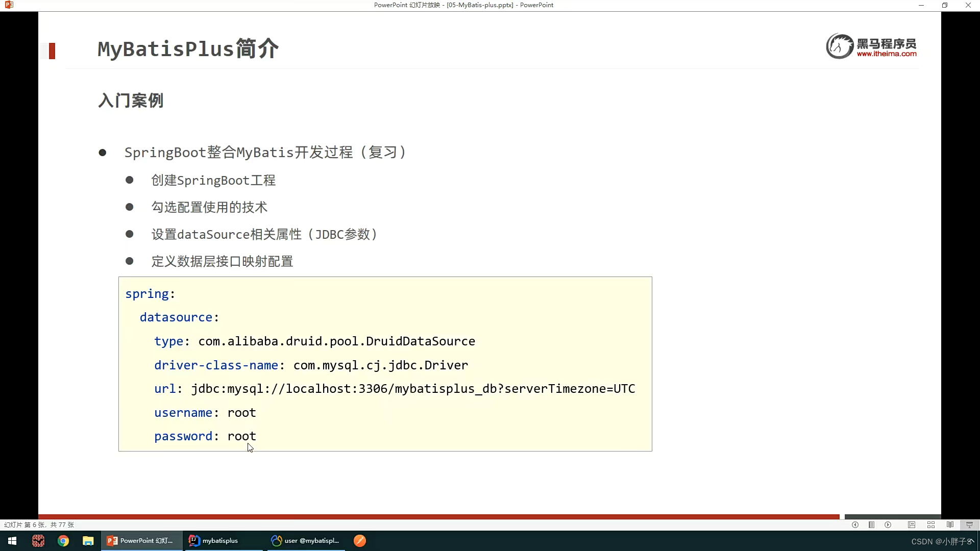
Task: Click the MyBatisPlus简介 slide title
Action: (x=188, y=48)
